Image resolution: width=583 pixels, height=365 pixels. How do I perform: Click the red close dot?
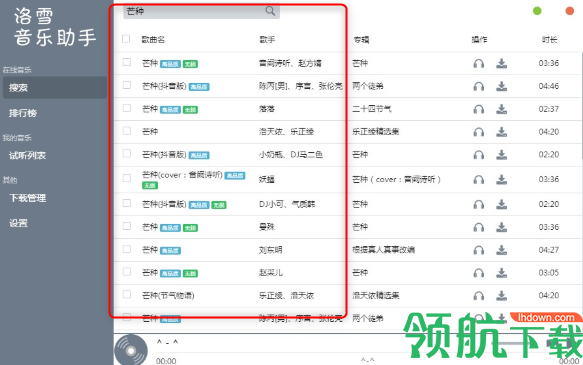569,11
